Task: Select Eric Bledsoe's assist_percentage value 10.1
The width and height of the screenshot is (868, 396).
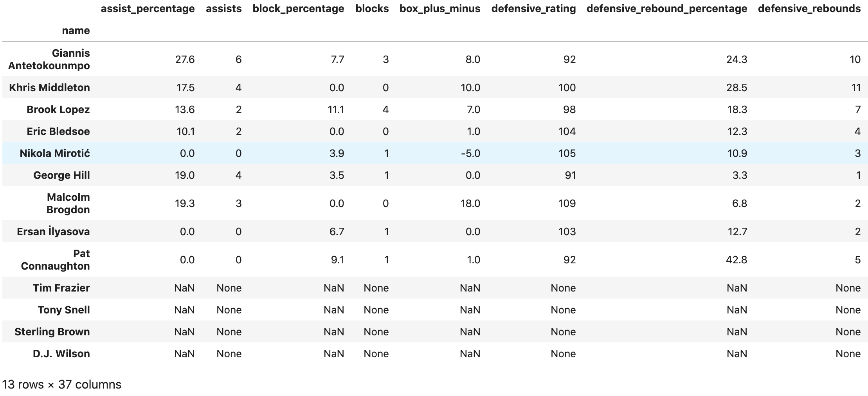Action: pos(186,131)
